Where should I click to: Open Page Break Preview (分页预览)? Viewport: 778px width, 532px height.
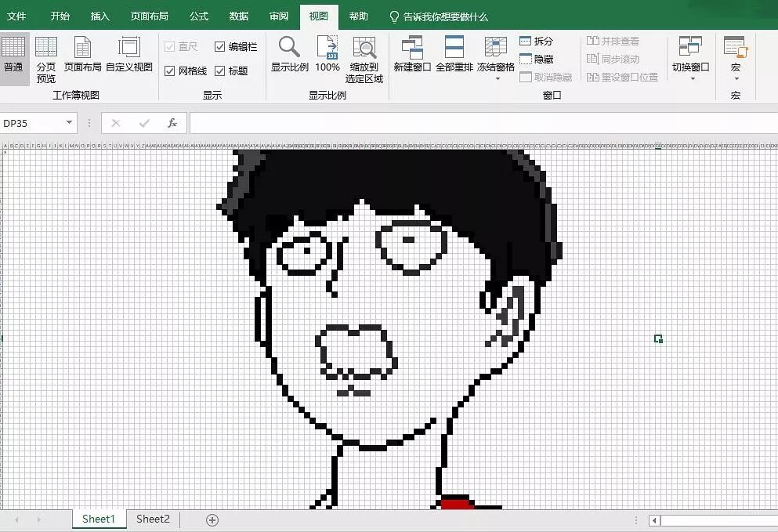point(46,59)
